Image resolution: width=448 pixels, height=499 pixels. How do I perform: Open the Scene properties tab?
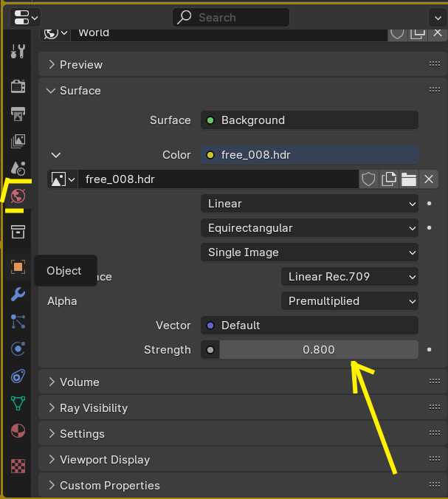click(18, 168)
